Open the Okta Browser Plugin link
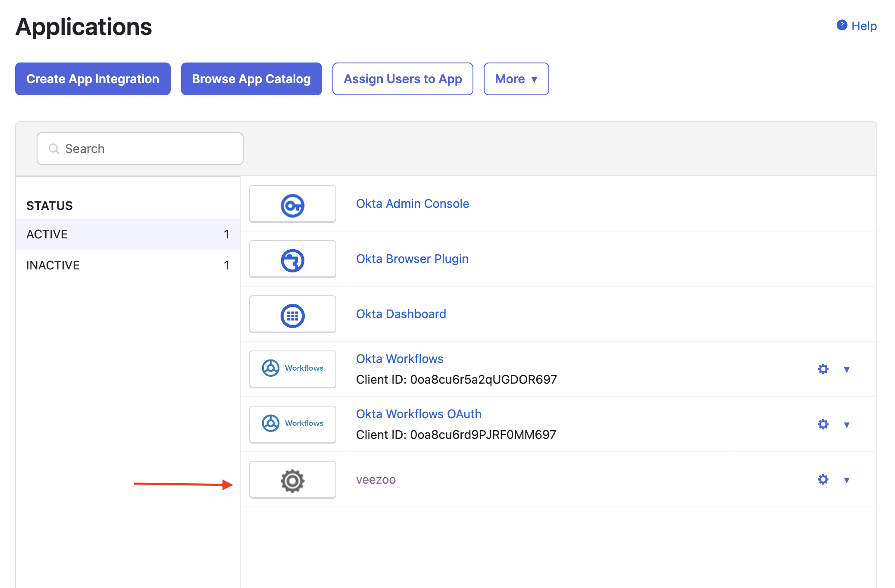Screen dimensions: 895x588 point(412,259)
